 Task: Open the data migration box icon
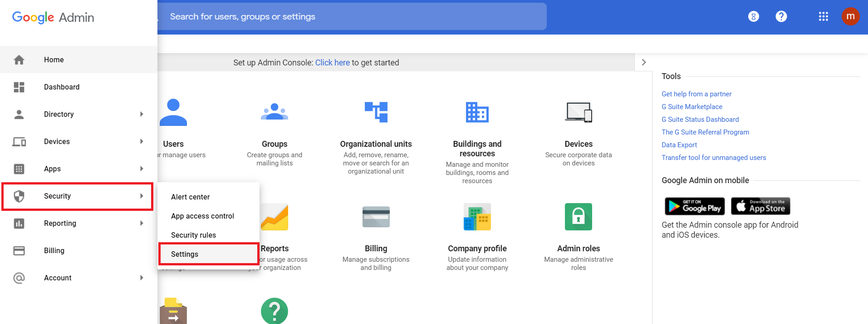coord(173,311)
